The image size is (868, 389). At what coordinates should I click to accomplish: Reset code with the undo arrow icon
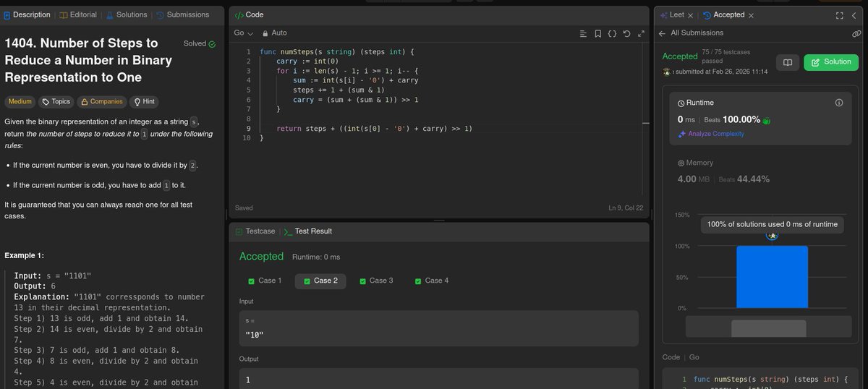(626, 33)
